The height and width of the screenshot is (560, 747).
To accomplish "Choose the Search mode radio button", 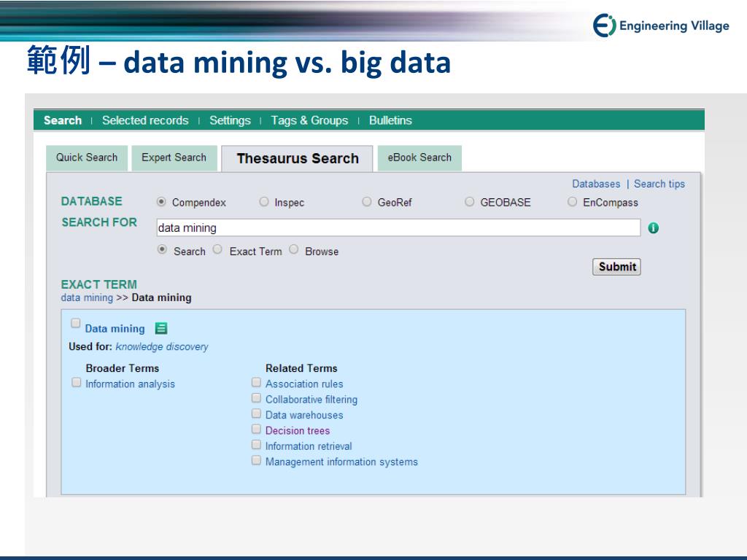I will [162, 249].
